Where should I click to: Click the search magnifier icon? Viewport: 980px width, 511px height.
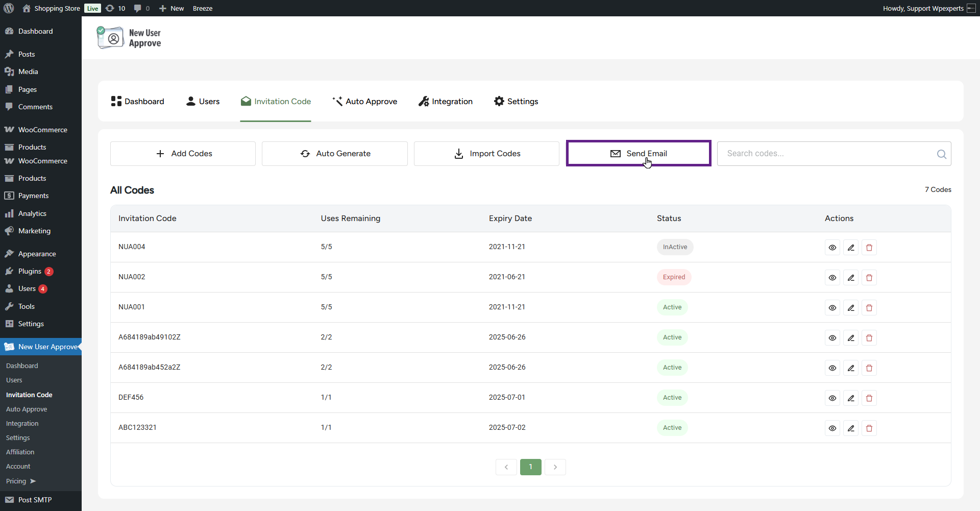pyautogui.click(x=941, y=154)
